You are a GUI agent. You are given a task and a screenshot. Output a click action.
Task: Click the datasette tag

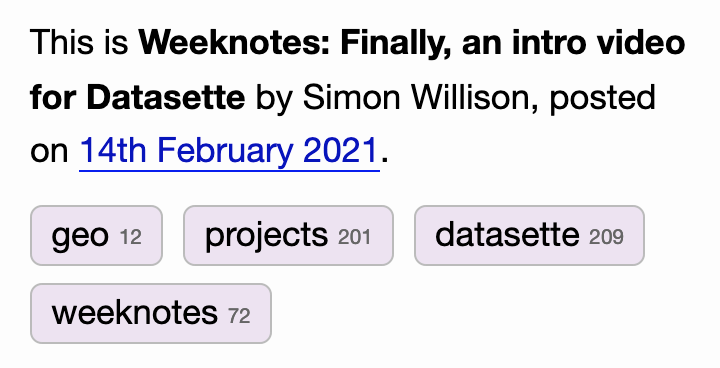click(x=529, y=235)
